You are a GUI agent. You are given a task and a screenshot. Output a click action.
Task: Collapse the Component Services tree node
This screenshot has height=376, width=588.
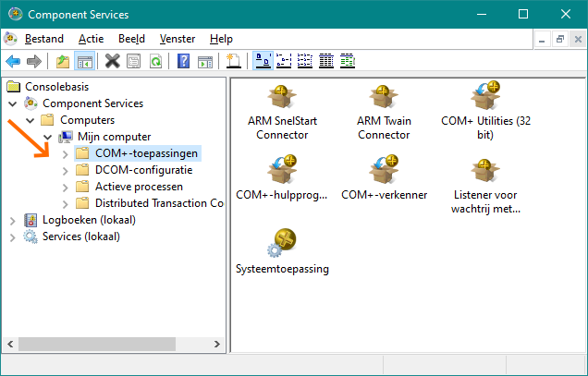pyautogui.click(x=13, y=103)
